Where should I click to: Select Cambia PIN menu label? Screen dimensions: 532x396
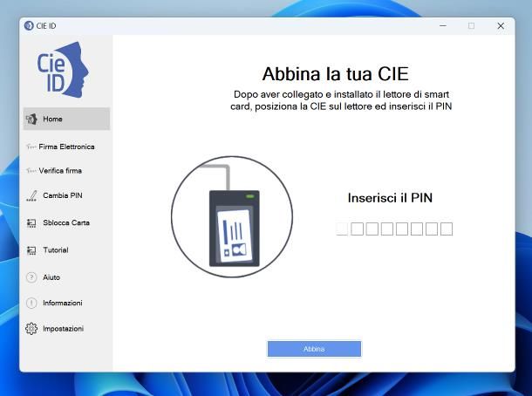click(x=63, y=195)
